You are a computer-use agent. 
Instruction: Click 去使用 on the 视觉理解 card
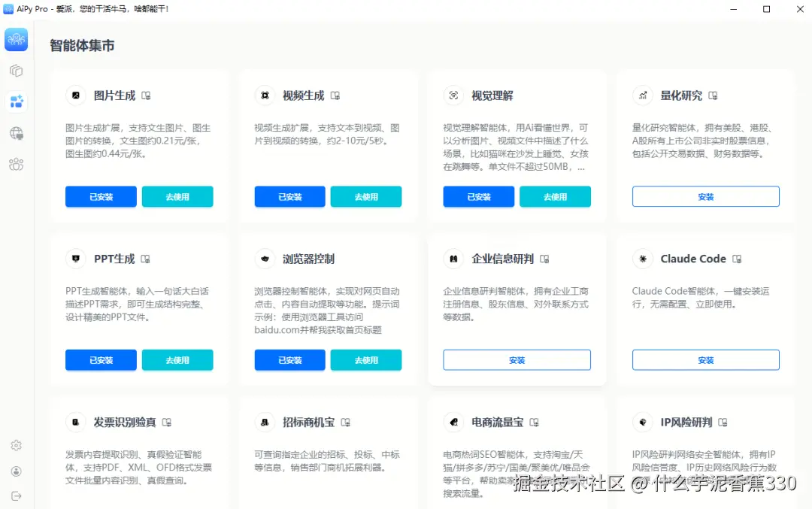pos(555,196)
